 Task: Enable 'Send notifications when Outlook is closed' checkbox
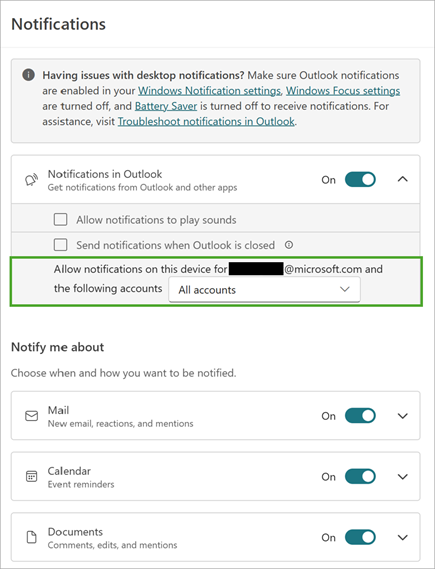click(61, 245)
